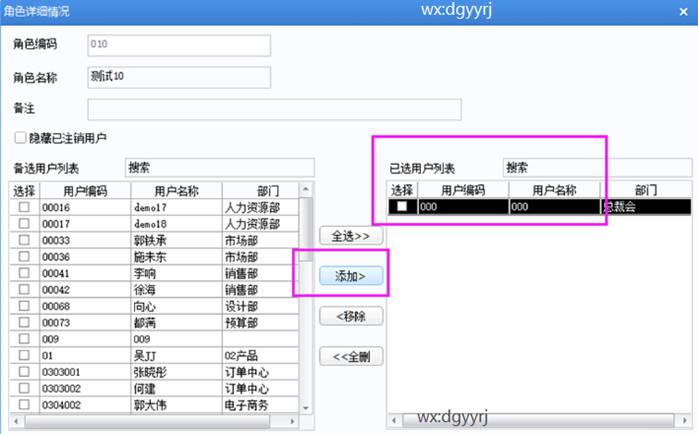This screenshot has height=434, width=698.
Task: Click candidate list horizontal scrollbar right arrow
Action: pyautogui.click(x=294, y=422)
